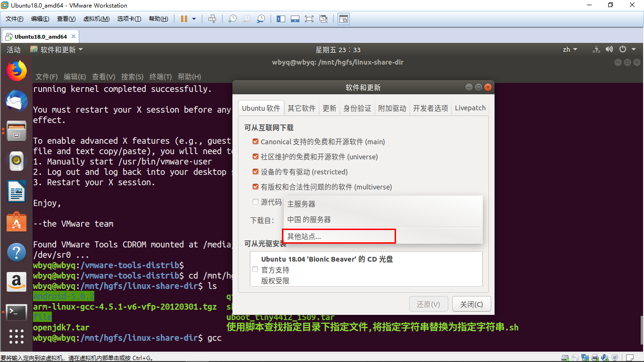Open the 活动 activities overview
Image resolution: width=644 pixels, height=362 pixels.
14,49
